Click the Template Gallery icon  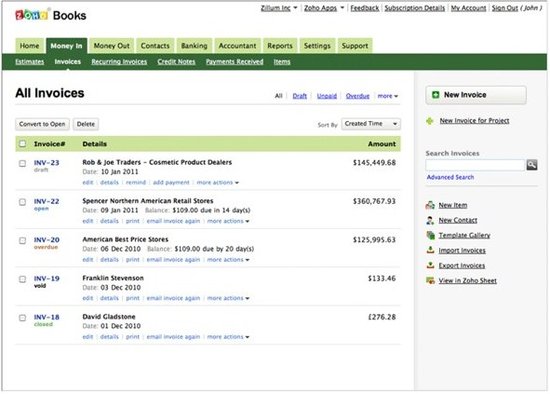coord(430,235)
